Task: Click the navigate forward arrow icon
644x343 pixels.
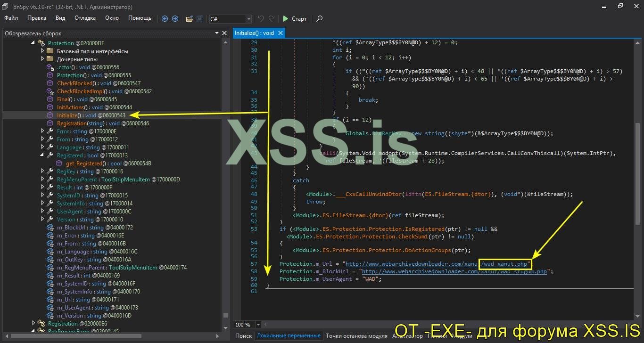Action: (x=175, y=19)
